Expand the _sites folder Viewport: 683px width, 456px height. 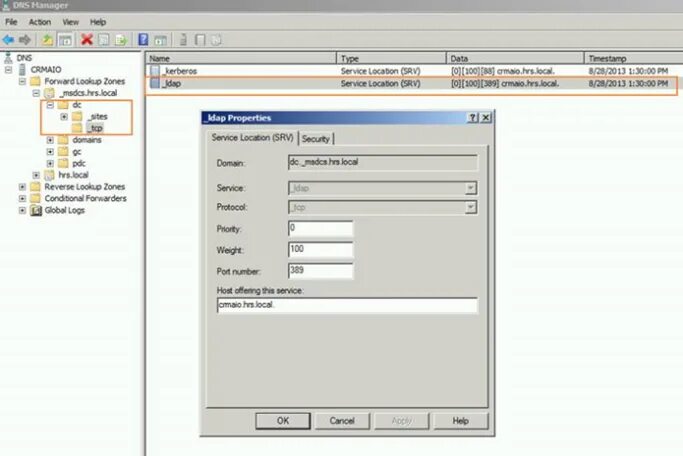coord(64,117)
